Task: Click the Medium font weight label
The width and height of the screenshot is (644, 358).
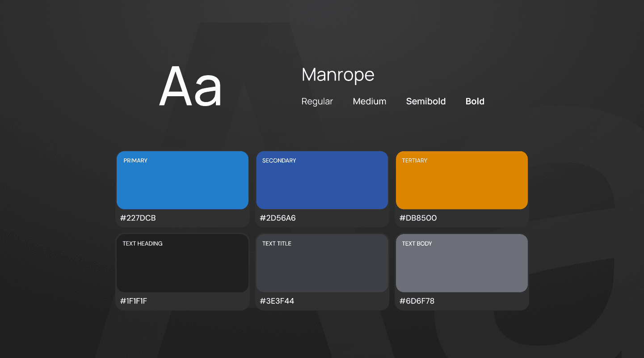Action: pyautogui.click(x=370, y=102)
